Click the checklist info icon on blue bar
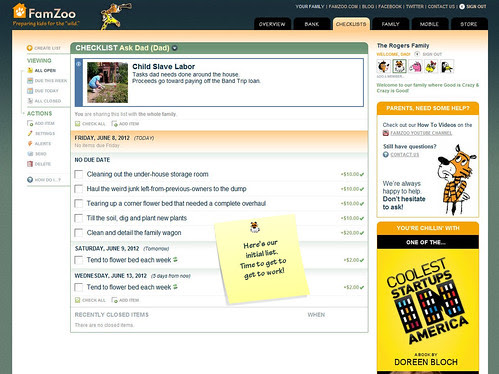499x374 pixels. (79, 64)
